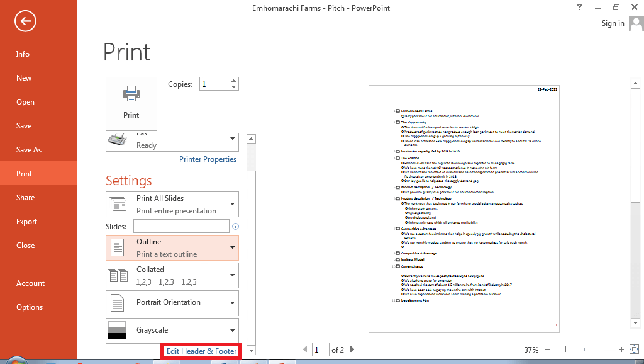Click the Grayscale swatch icon
Viewport: 644px width, 364px height.
click(x=117, y=331)
